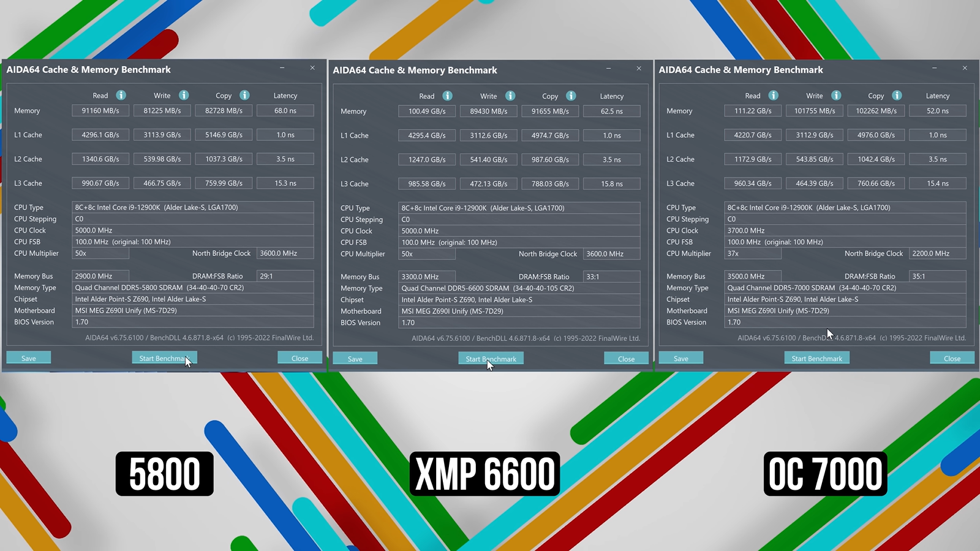Click DRAM:FSB Ratio value 33:1
The height and width of the screenshot is (551, 980).
click(x=612, y=277)
